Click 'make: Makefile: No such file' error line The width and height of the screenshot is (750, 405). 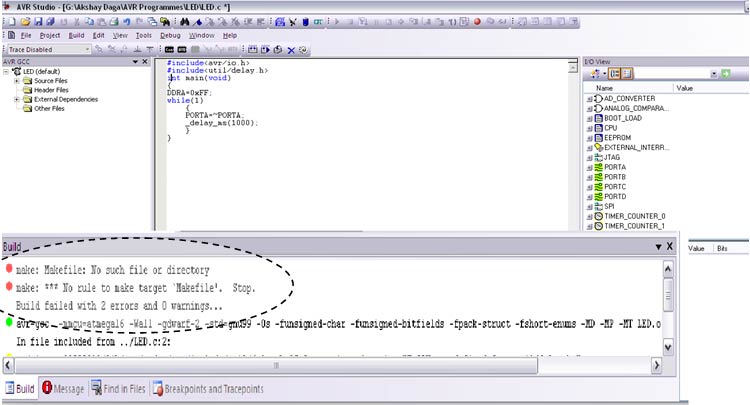point(112,270)
